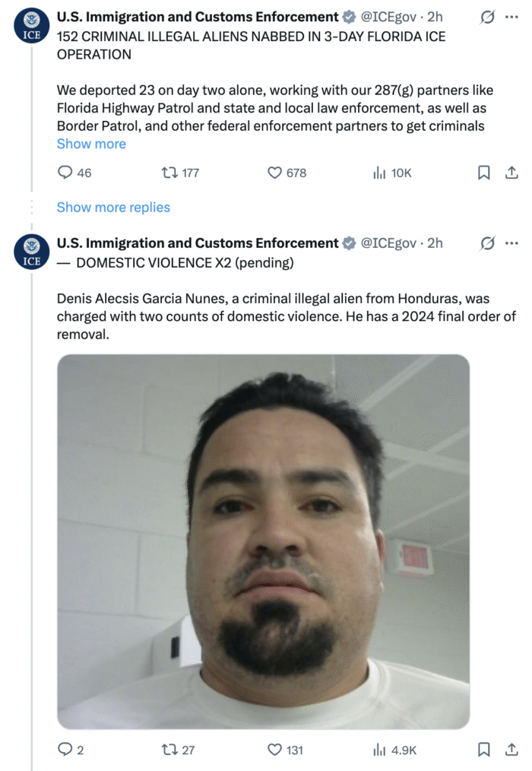Bookmark the first ICE tweet
This screenshot has width=532, height=771.
(484, 173)
